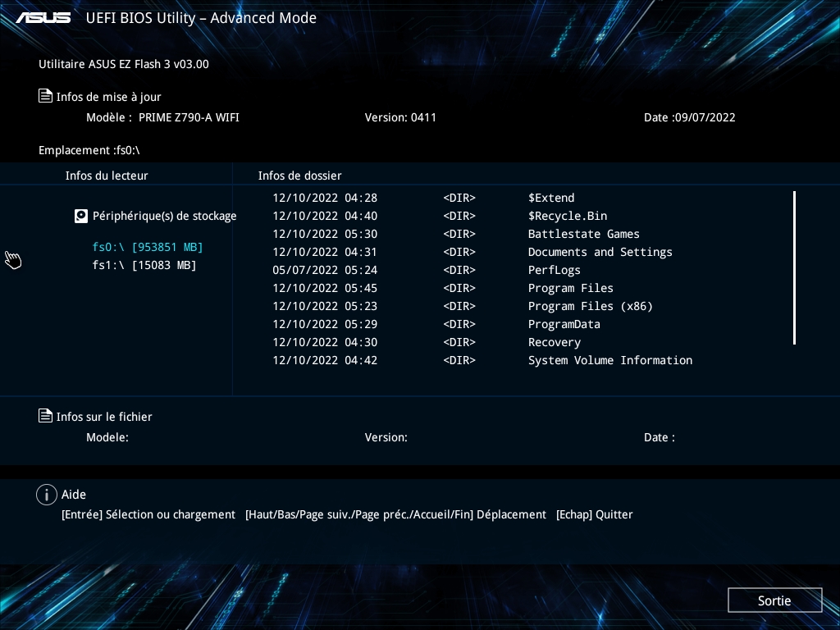Open the Recovery folder
Image resolution: width=840 pixels, height=630 pixels.
(x=554, y=342)
